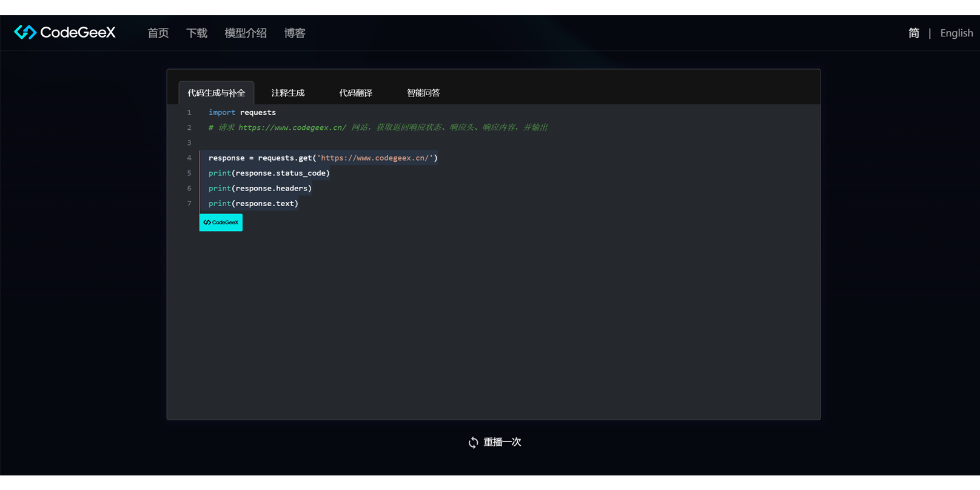Switch to the 智能问答 tab
The width and height of the screenshot is (980, 490).
[x=423, y=93]
